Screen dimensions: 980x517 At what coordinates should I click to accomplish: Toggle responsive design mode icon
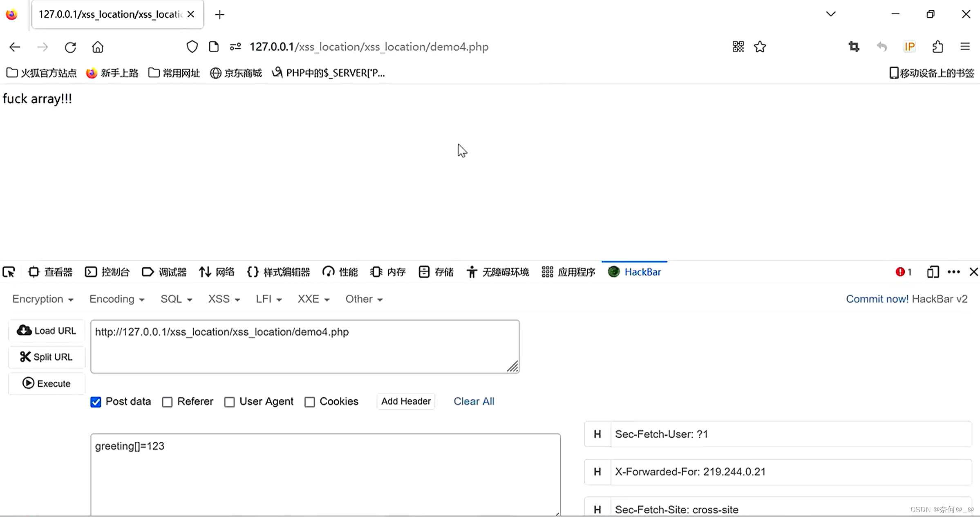tap(933, 272)
